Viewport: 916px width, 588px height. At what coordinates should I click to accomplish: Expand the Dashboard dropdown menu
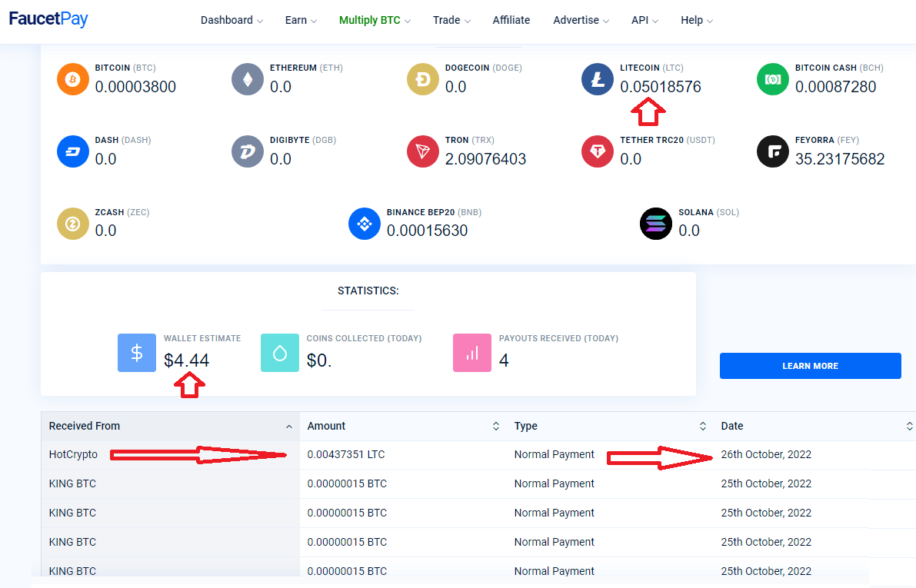[x=231, y=20]
